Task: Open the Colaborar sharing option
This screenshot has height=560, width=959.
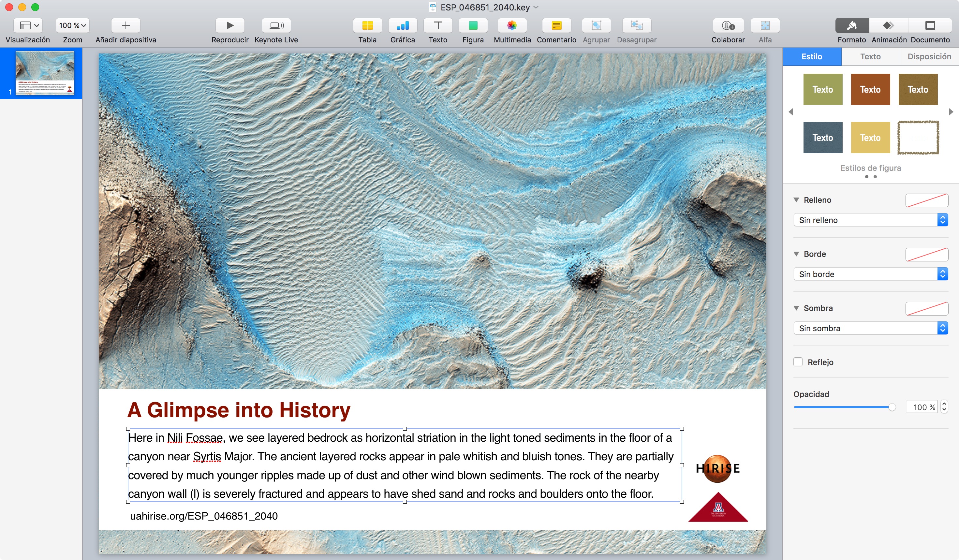Action: point(728,25)
